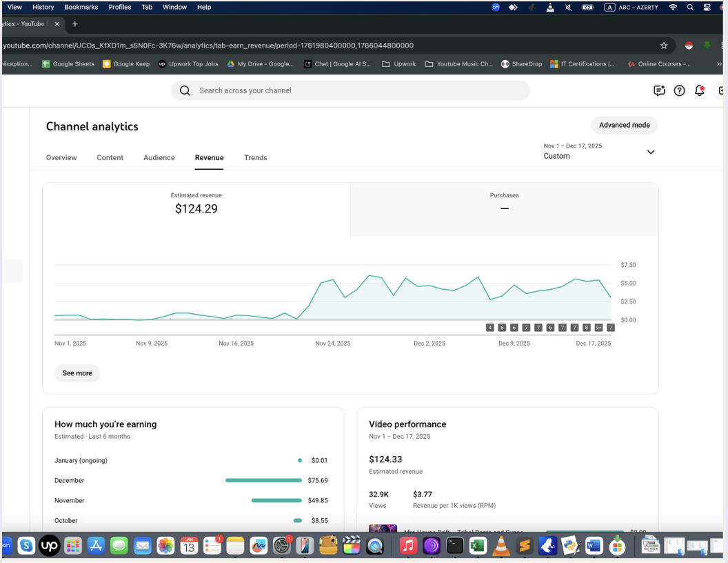Click the 9+ video marker on the chart timeline

pos(598,328)
